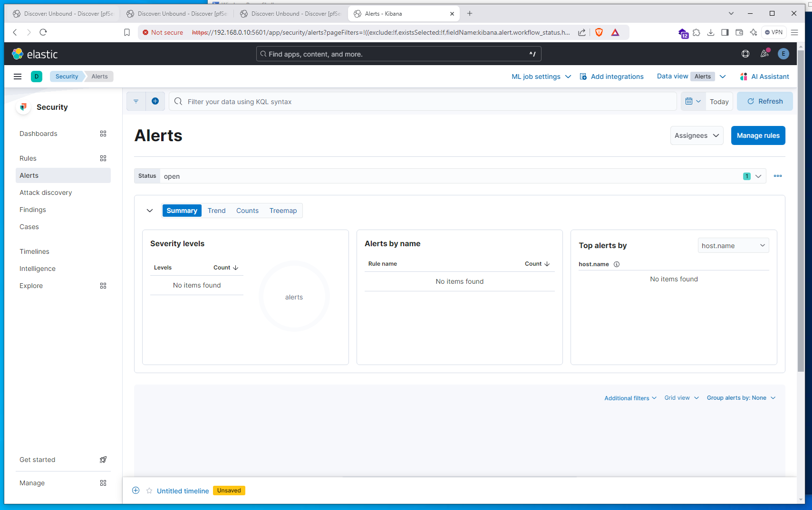The width and height of the screenshot is (812, 510).
Task: Open the AI Assistant
Action: [x=764, y=77]
